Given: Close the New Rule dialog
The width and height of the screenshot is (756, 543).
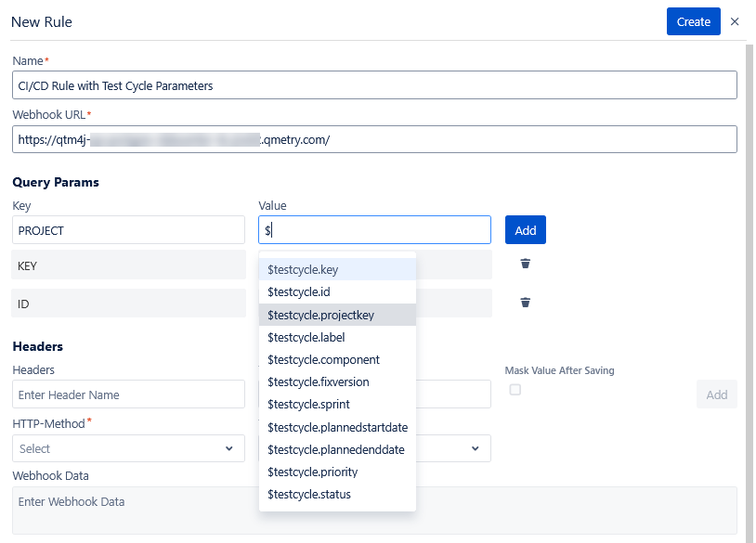Looking at the screenshot, I should pyautogui.click(x=735, y=21).
